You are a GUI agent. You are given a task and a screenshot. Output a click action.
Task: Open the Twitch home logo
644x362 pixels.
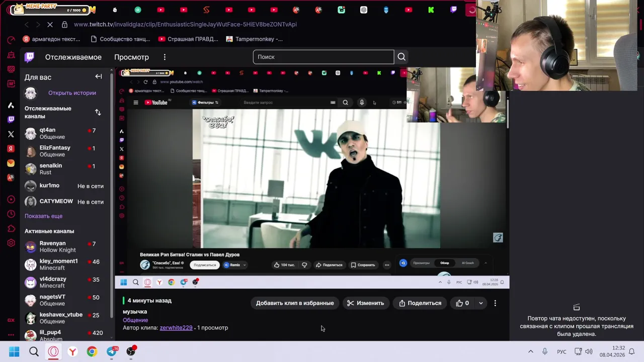click(30, 57)
